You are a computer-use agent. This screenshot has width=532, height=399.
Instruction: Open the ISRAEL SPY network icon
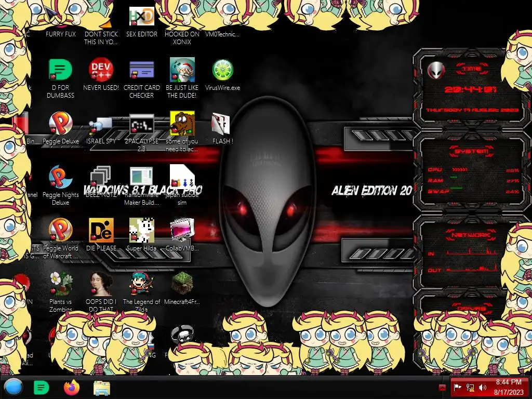[101, 125]
